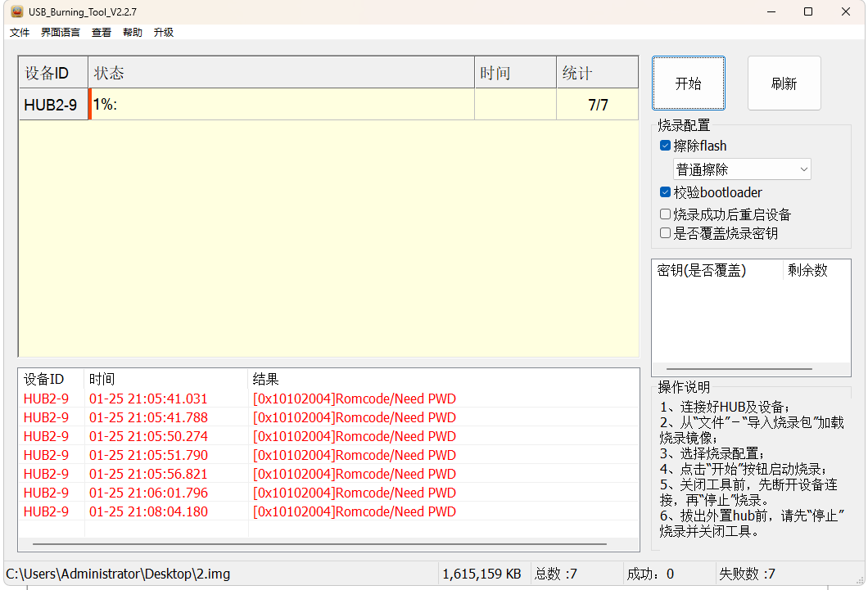Maximize the USB Burning Tool window
The image size is (868, 590).
808,11
